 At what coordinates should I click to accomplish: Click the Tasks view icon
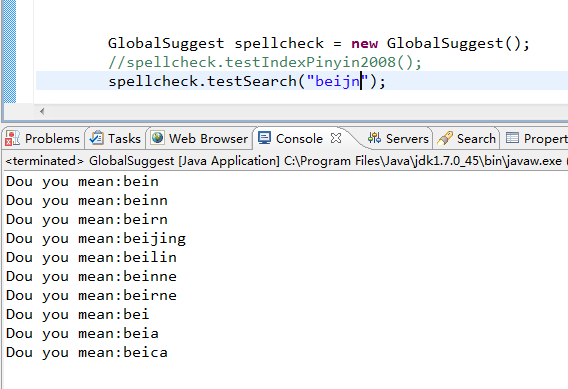coord(97,138)
